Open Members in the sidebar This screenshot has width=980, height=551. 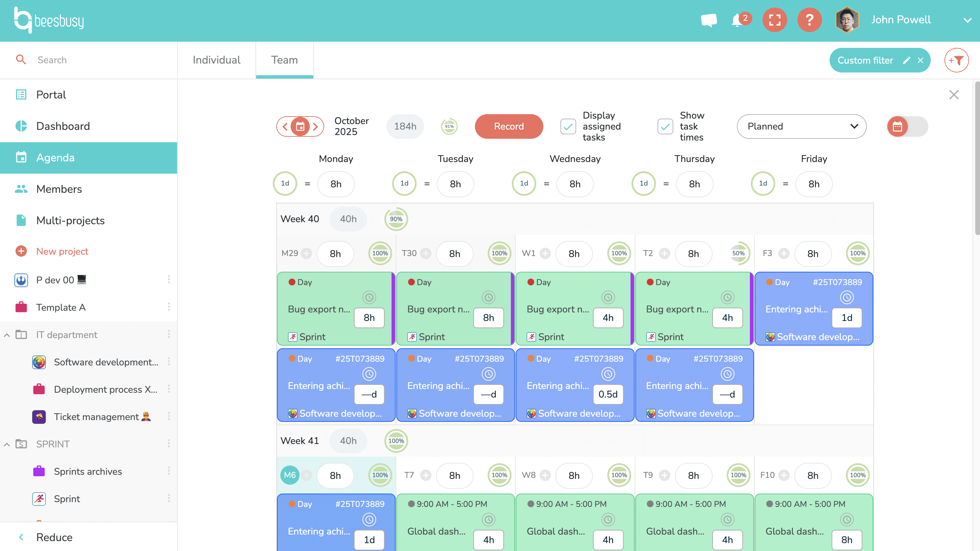pyautogui.click(x=59, y=189)
